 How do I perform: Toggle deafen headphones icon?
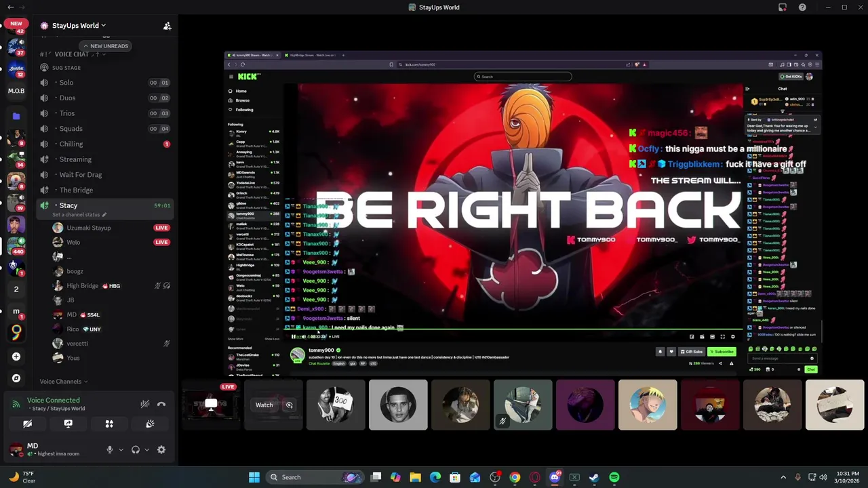pos(136,449)
